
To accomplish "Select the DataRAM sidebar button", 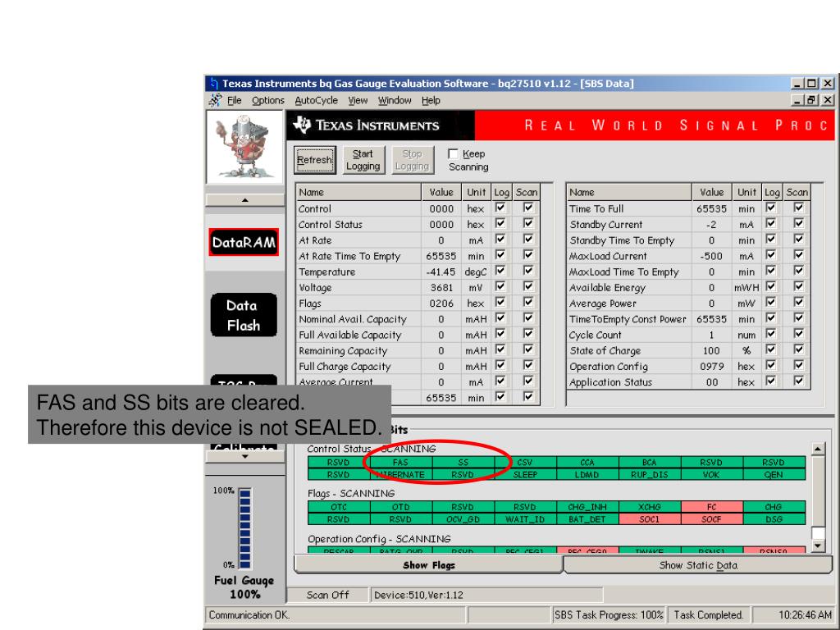I will tap(244, 242).
